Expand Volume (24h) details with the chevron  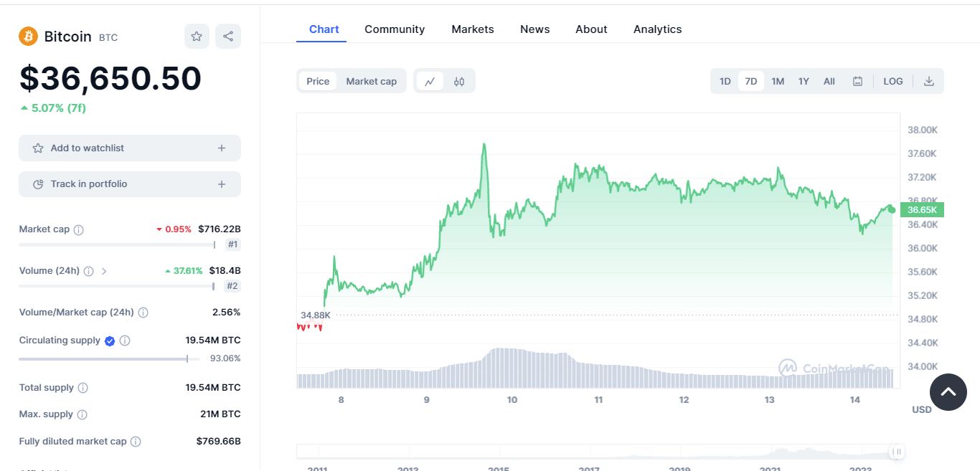(x=104, y=271)
